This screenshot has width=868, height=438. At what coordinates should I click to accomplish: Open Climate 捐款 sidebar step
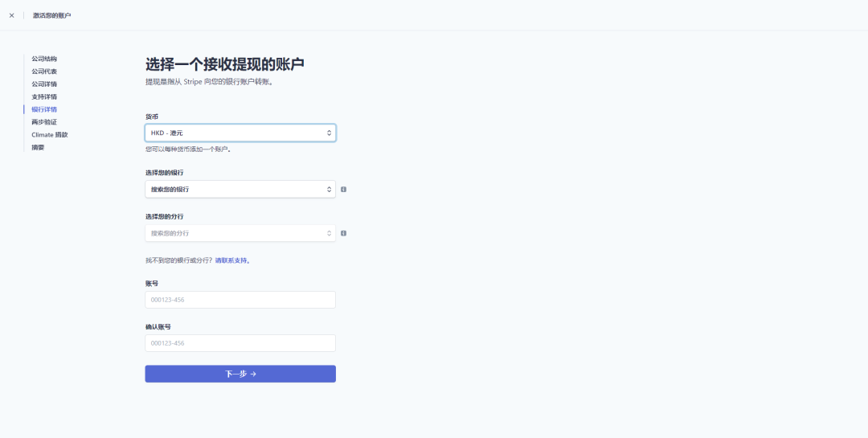[x=50, y=135]
